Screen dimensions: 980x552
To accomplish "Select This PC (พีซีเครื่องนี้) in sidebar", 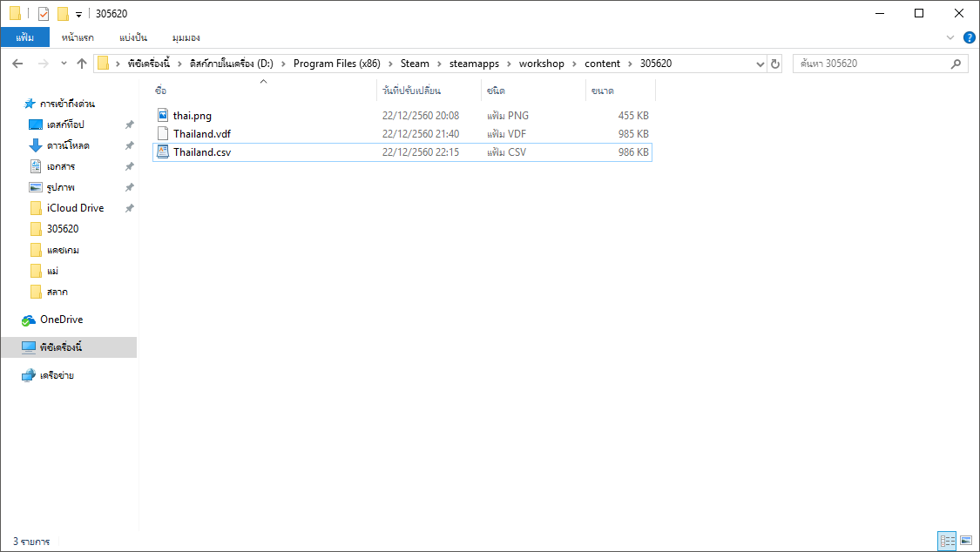I will pyautogui.click(x=69, y=347).
